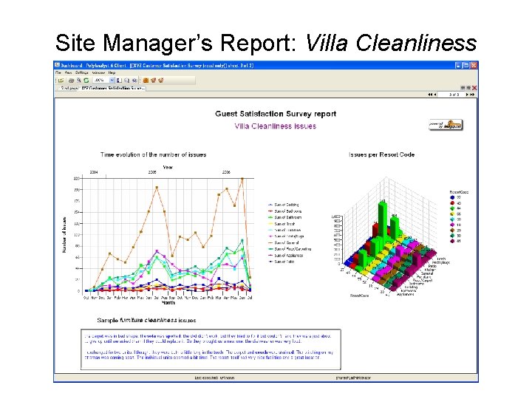Click the Villa Cleanliness Issues subtitle

[x=275, y=126]
